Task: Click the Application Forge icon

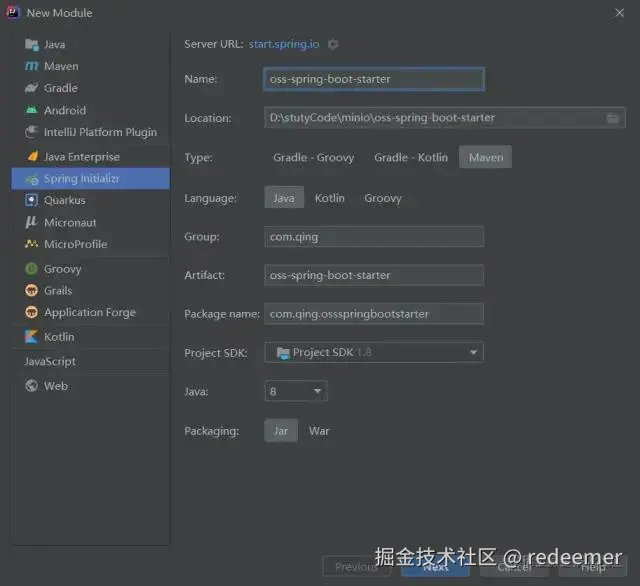Action: click(32, 313)
